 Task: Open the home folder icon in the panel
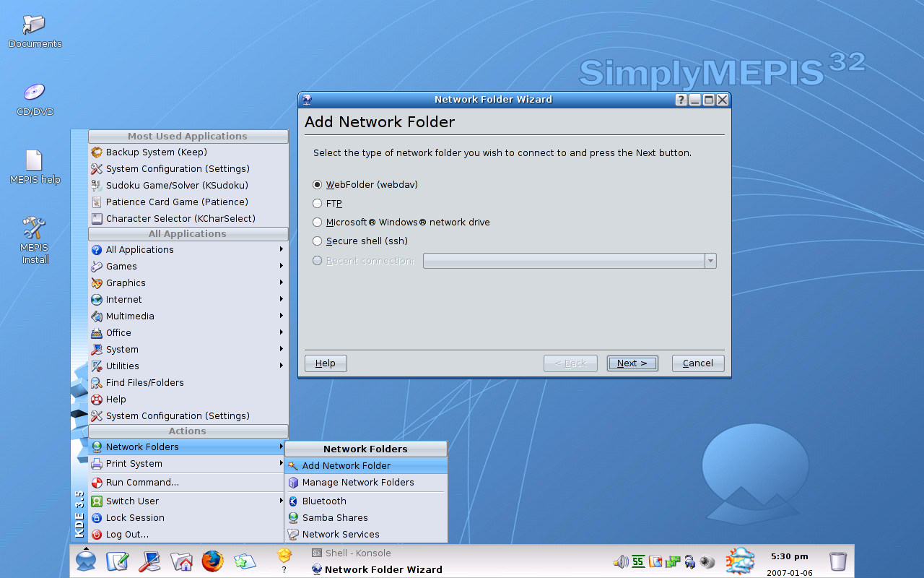click(181, 561)
